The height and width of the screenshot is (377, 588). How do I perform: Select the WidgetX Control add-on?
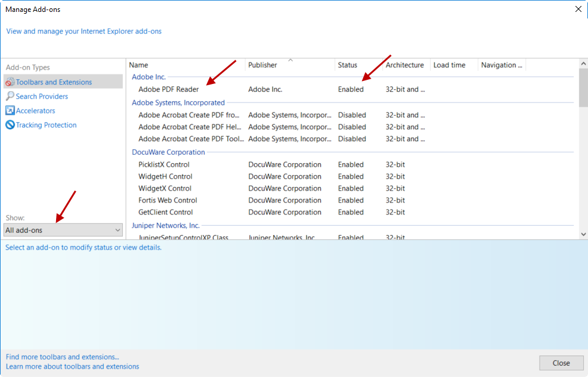(x=165, y=188)
